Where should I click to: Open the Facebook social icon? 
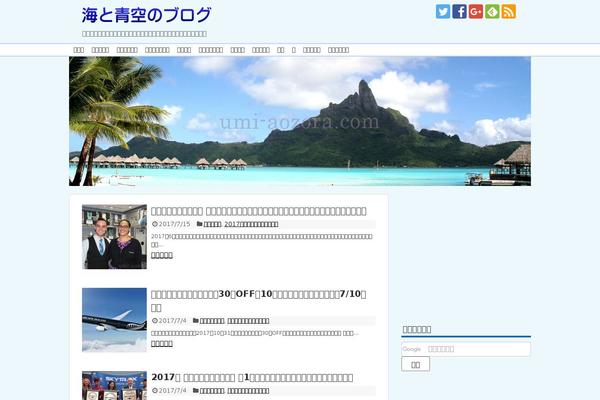coord(459,11)
